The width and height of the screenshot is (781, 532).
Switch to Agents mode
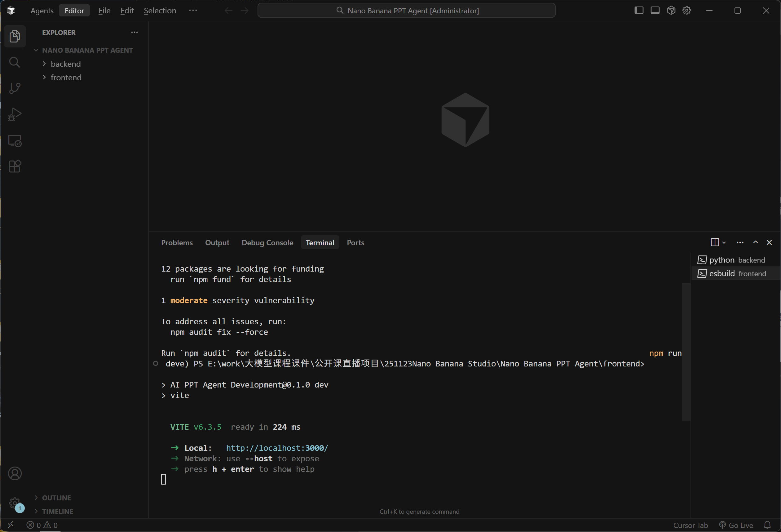point(42,11)
